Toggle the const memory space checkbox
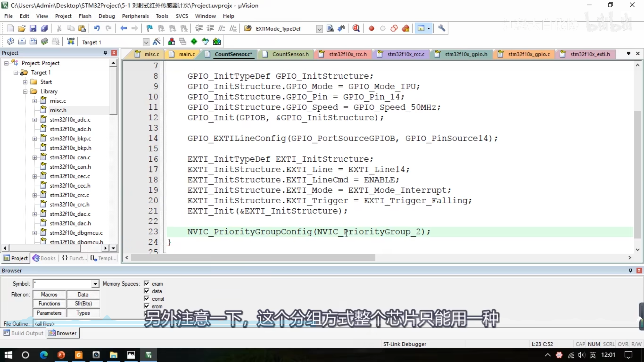The image size is (644, 362). pyautogui.click(x=147, y=299)
